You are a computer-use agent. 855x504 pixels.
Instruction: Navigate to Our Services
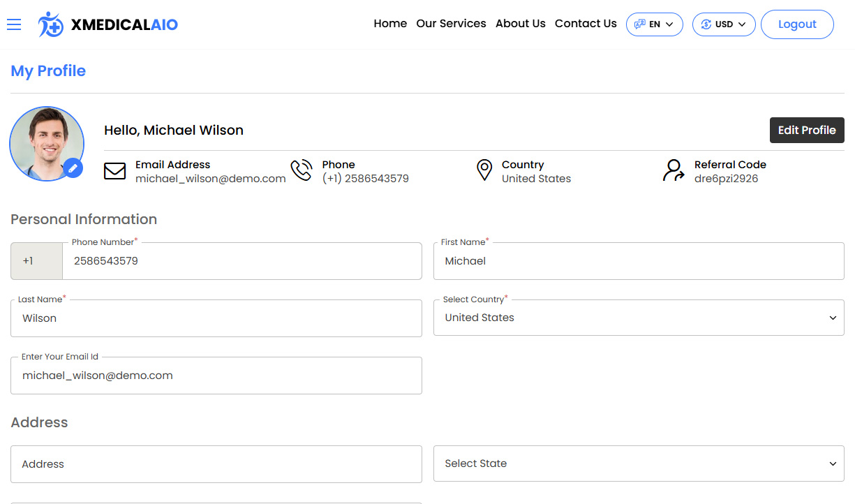click(451, 23)
